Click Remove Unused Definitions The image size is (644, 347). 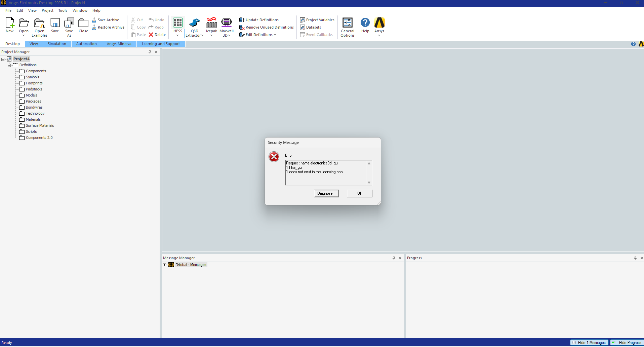point(267,27)
